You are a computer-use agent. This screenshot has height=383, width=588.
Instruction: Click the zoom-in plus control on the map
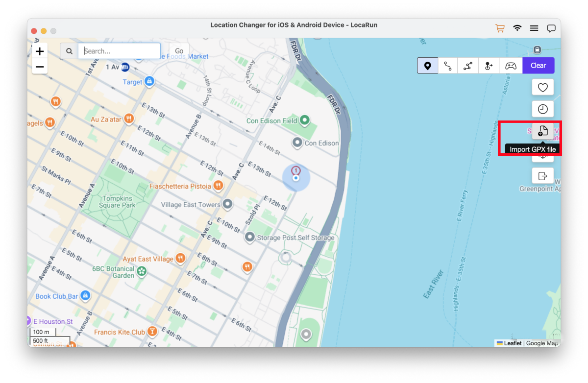[x=40, y=51]
